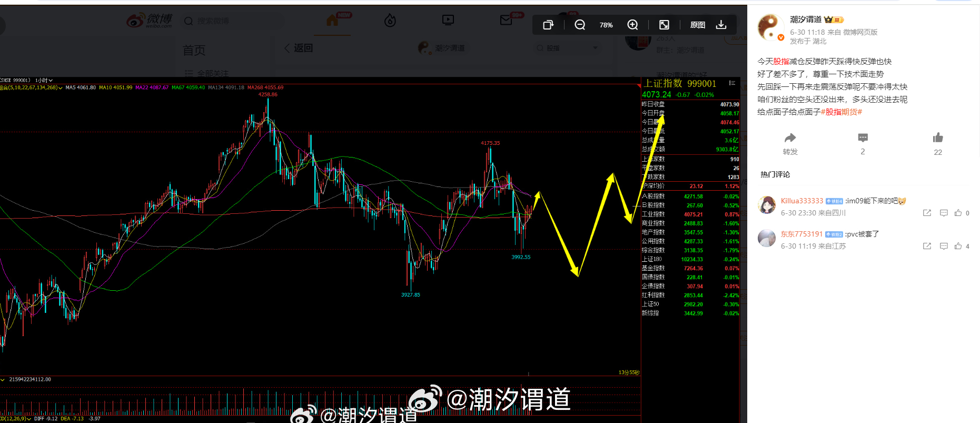Expand the volume panel arrow beside 215942234112.00
This screenshot has height=423, width=980.
tap(3, 379)
